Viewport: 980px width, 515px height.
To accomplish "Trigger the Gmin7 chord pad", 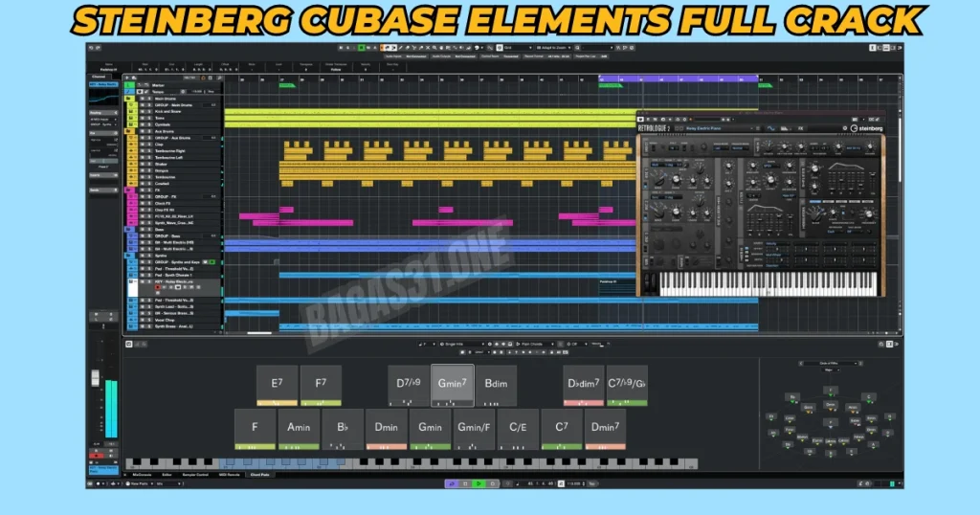I will tap(452, 386).
